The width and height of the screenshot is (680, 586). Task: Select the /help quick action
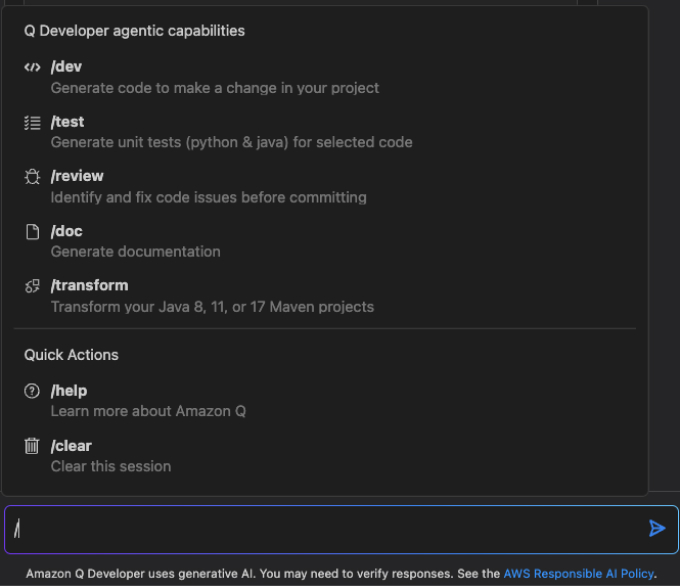[325, 401]
